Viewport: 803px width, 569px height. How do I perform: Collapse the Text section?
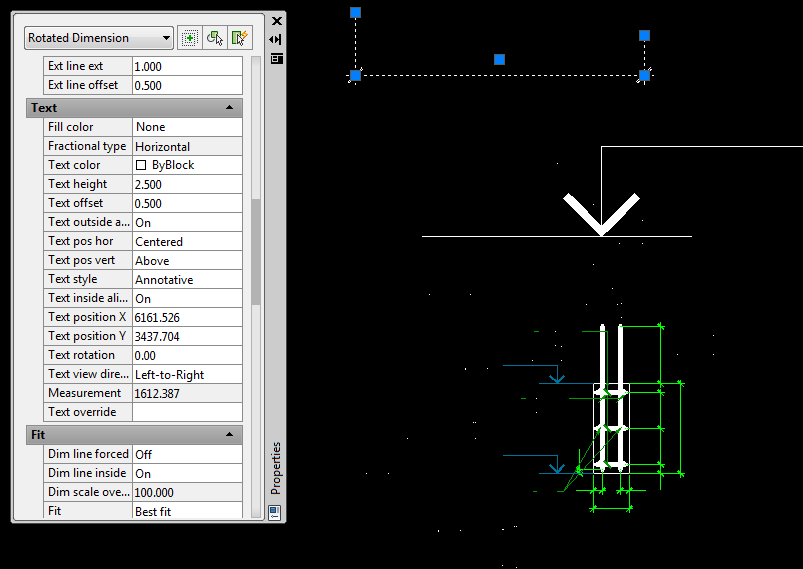pyautogui.click(x=229, y=108)
